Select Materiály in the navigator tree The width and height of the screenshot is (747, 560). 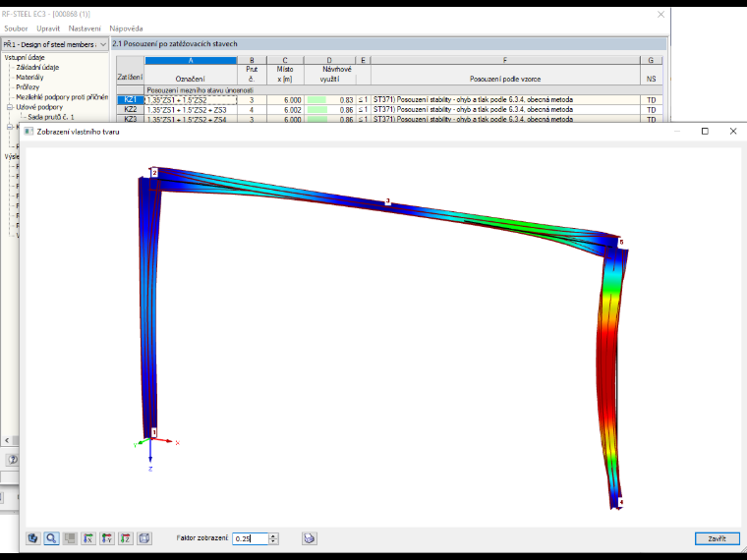click(x=29, y=78)
